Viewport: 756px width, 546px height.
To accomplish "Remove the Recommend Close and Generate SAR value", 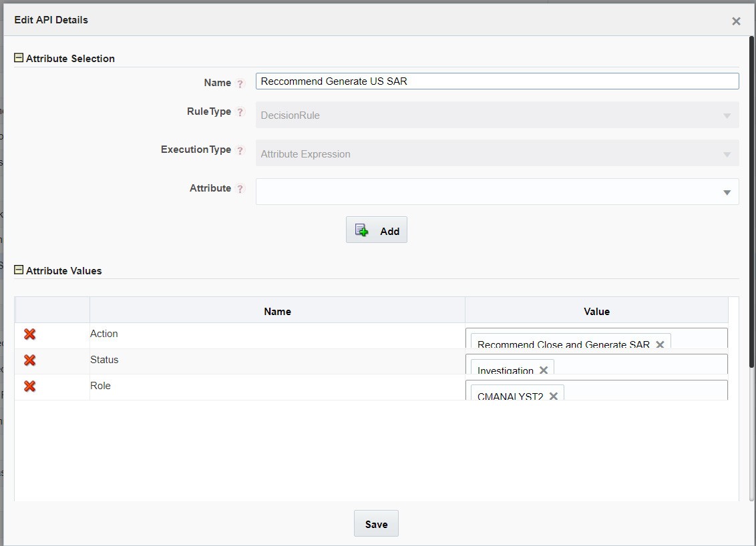I will (x=660, y=344).
